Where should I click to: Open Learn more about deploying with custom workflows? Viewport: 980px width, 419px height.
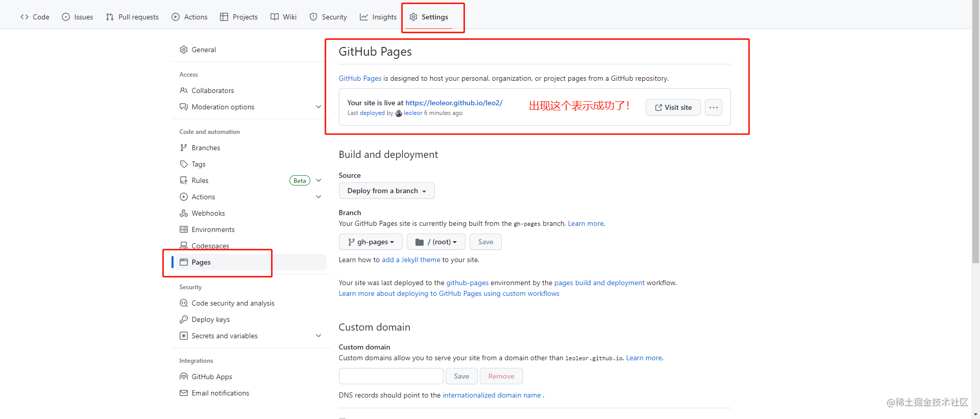point(449,293)
